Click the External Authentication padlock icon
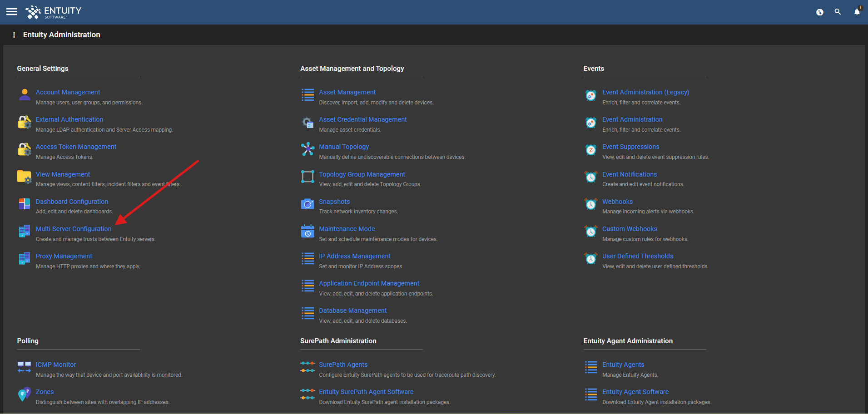Screen dimensions: 868x414 tap(25, 122)
